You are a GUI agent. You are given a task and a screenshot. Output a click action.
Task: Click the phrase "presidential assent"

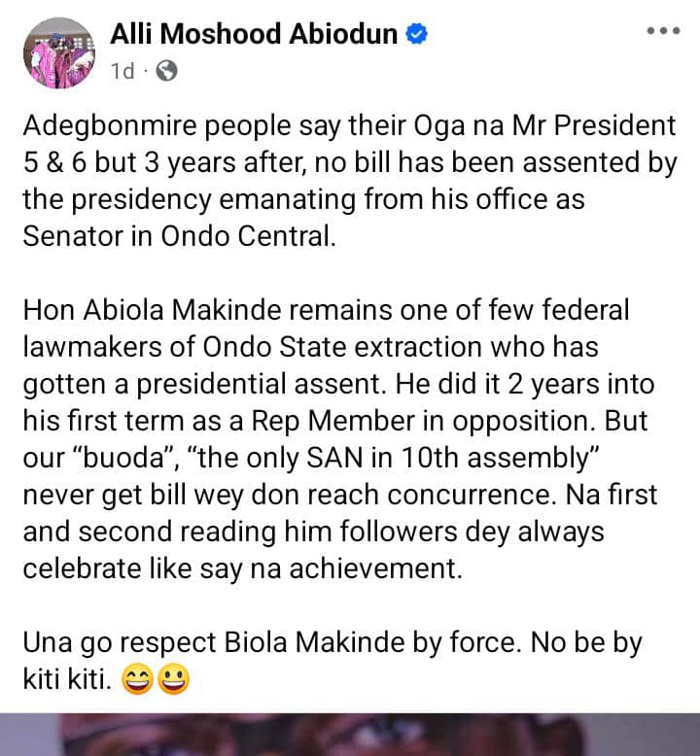pyautogui.click(x=276, y=384)
